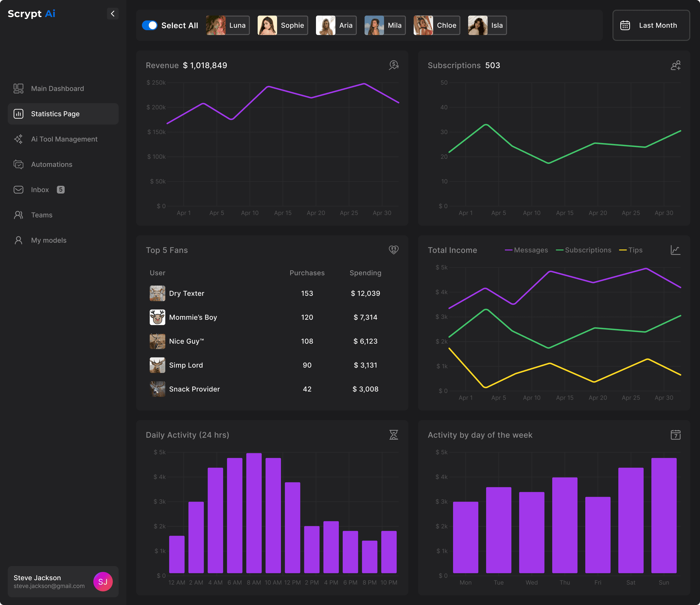Open the Last Month date range dropdown
This screenshot has width=700, height=605.
pyautogui.click(x=651, y=25)
